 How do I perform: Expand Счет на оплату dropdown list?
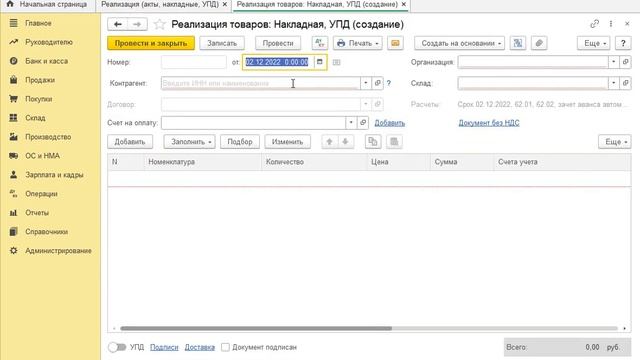click(351, 122)
